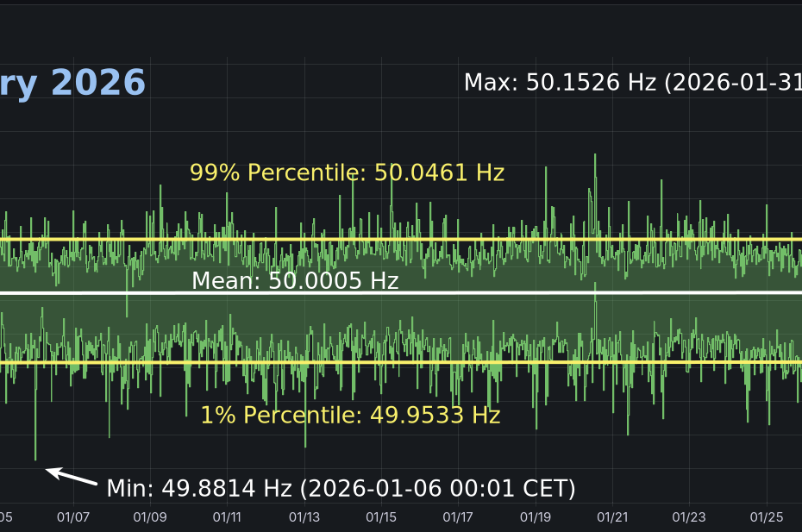Click the white arrow pointing to minimum
The height and width of the screenshot is (532, 802).
(x=71, y=476)
